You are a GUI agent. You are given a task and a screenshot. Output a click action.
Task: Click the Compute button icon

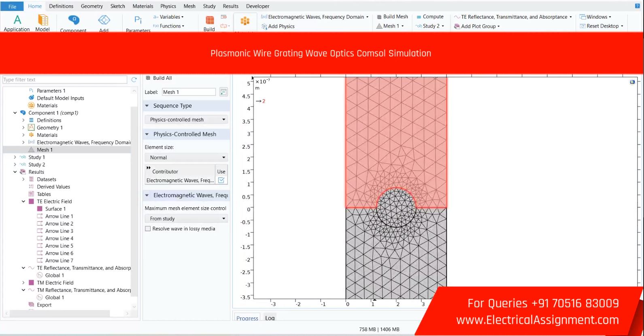(419, 17)
